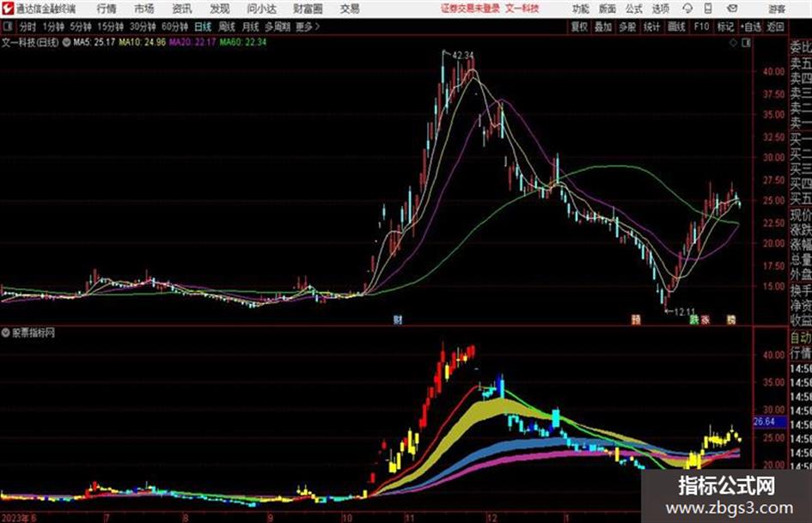The width and height of the screenshot is (812, 523).
Task: Open the 市场 menu
Action: coord(144,9)
